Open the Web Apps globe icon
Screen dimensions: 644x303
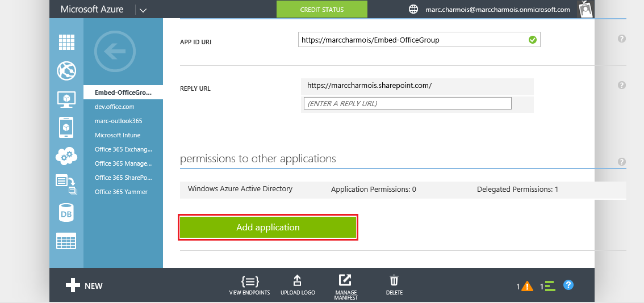66,70
